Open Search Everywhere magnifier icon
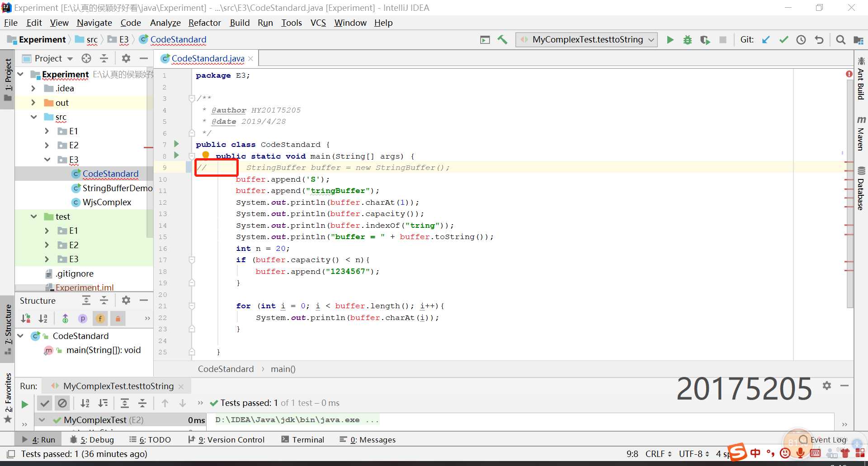868x466 pixels. coord(840,40)
